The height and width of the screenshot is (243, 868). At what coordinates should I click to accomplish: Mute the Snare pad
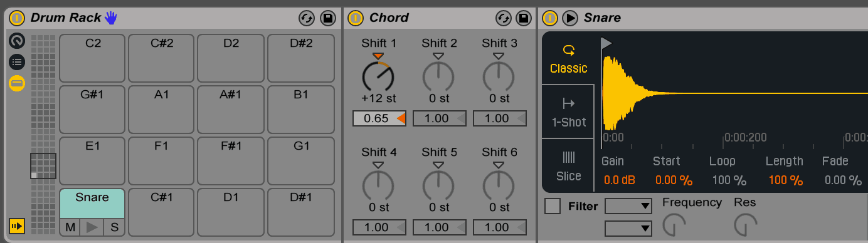[x=70, y=227]
